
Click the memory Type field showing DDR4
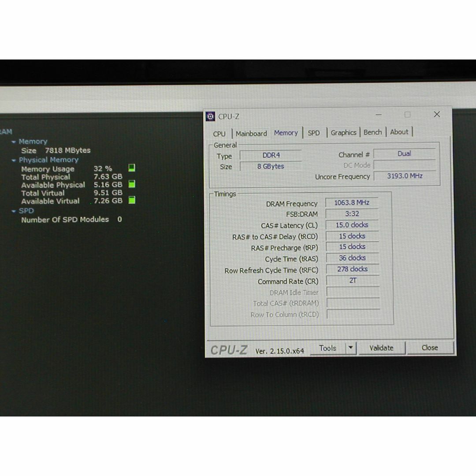pos(271,155)
